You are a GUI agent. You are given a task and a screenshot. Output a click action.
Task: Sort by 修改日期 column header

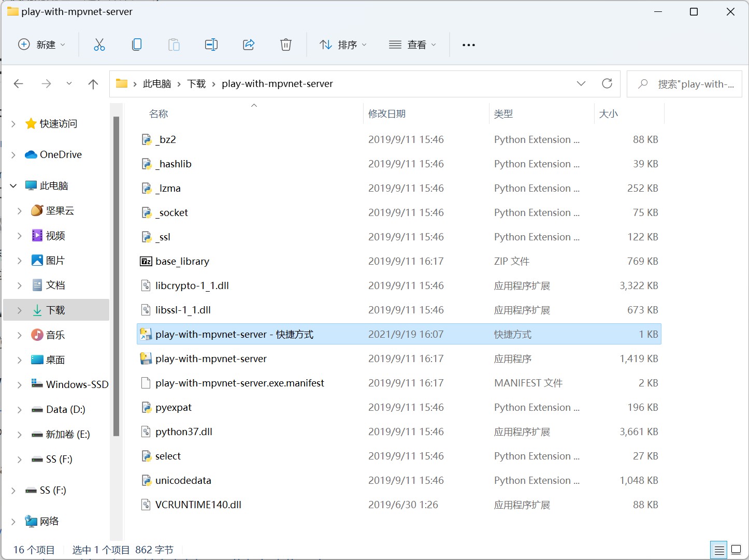(387, 114)
